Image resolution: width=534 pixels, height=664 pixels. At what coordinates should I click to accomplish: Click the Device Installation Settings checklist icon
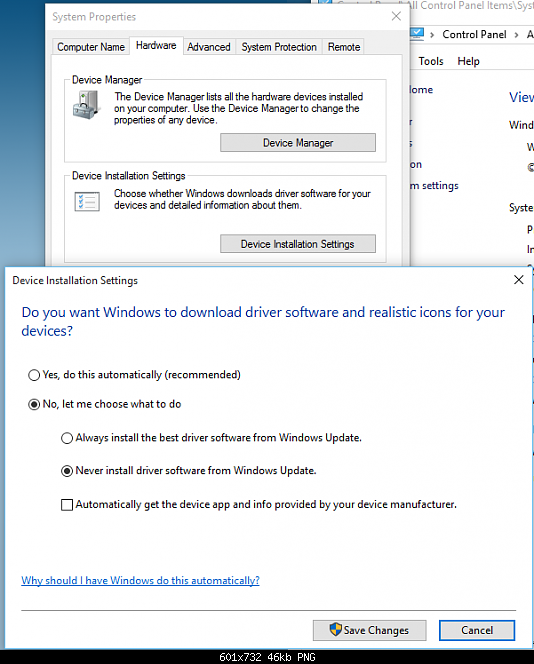pyautogui.click(x=87, y=201)
